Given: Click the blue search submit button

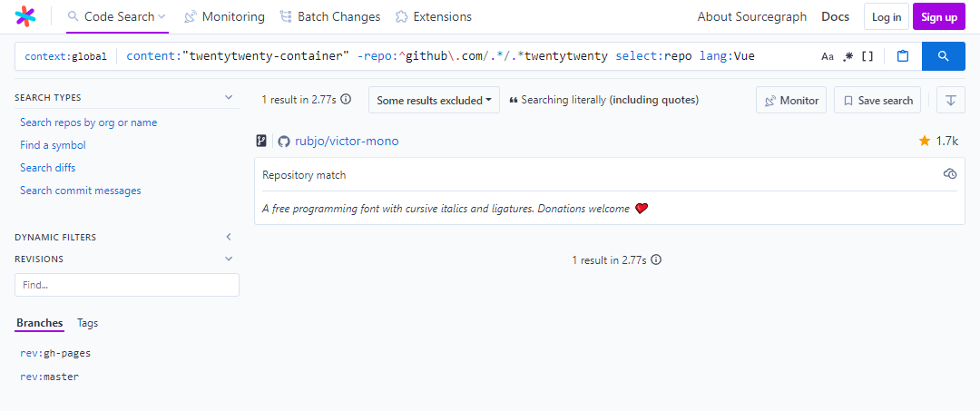Looking at the screenshot, I should 943,56.
